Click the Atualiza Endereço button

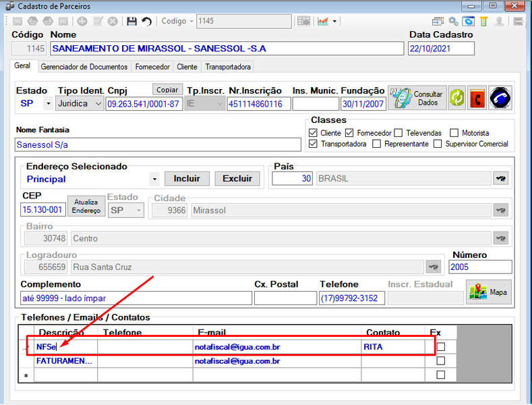(x=86, y=207)
